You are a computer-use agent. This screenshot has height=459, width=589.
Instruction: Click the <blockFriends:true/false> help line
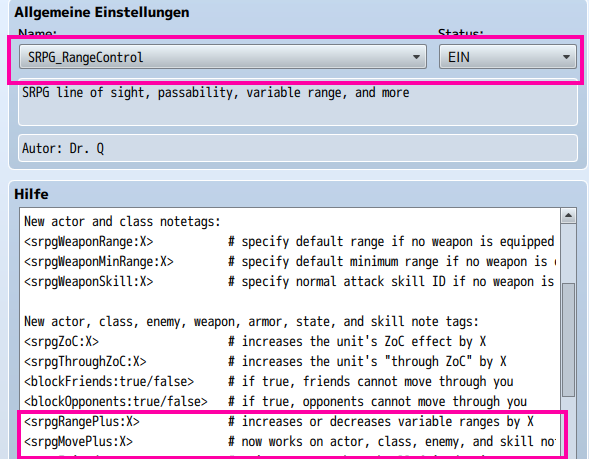point(269,382)
